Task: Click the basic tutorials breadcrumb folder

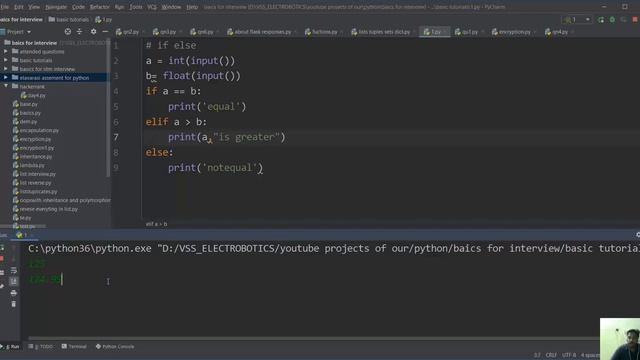Action: 69,20
